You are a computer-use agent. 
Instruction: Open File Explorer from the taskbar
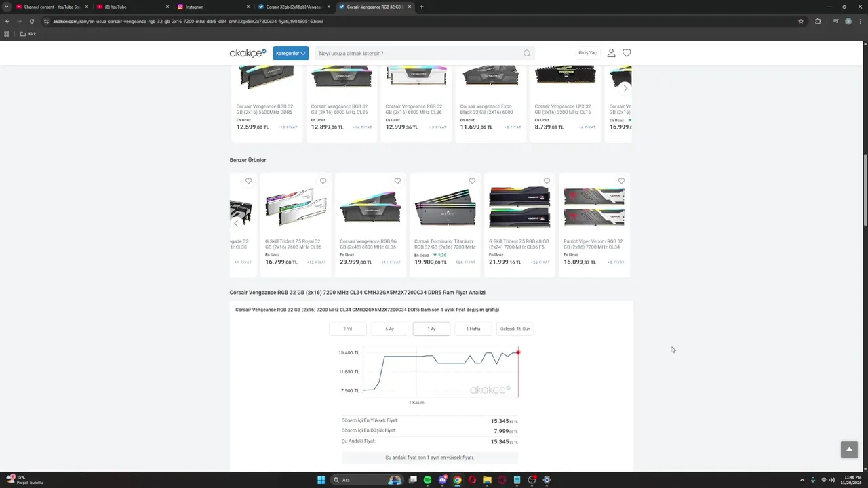coord(487,480)
